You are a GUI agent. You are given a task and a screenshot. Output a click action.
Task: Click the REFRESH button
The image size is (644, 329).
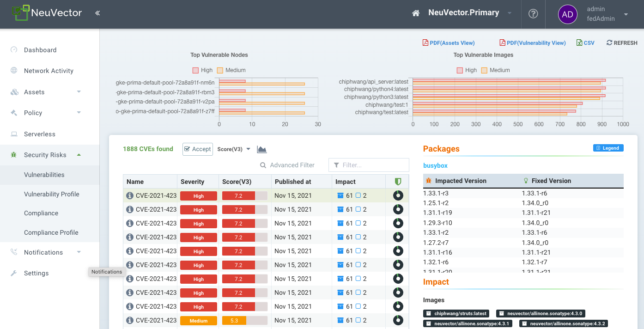coord(622,43)
